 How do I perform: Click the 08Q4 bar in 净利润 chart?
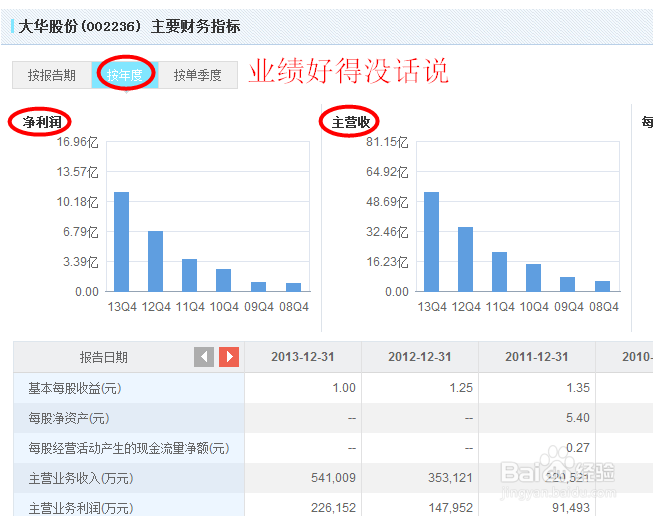293,287
